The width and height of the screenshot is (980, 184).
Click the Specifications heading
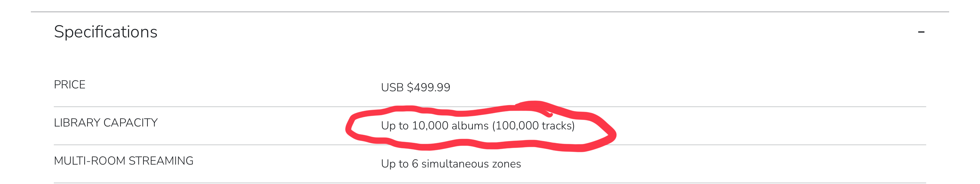pyautogui.click(x=105, y=32)
